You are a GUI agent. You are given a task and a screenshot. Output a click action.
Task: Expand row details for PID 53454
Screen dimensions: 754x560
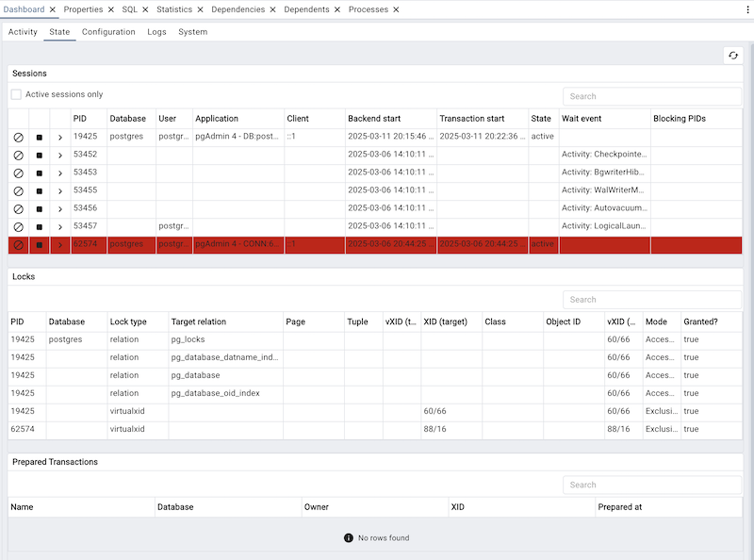pos(58,190)
